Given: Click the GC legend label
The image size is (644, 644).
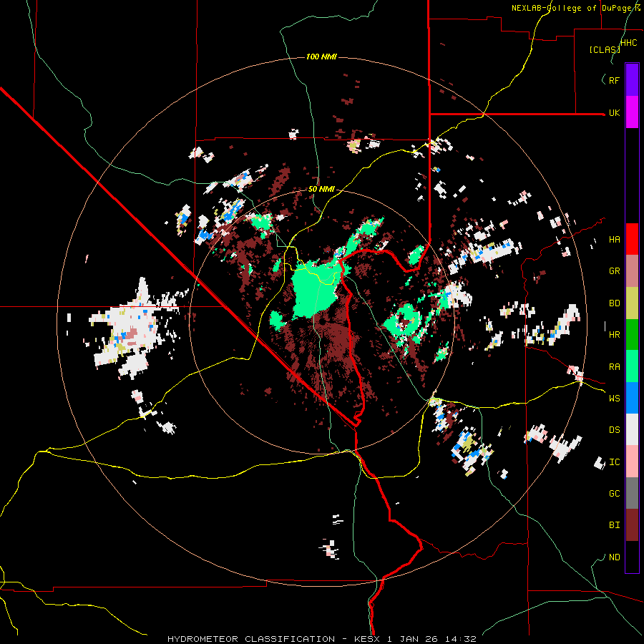Looking at the screenshot, I should tap(614, 494).
